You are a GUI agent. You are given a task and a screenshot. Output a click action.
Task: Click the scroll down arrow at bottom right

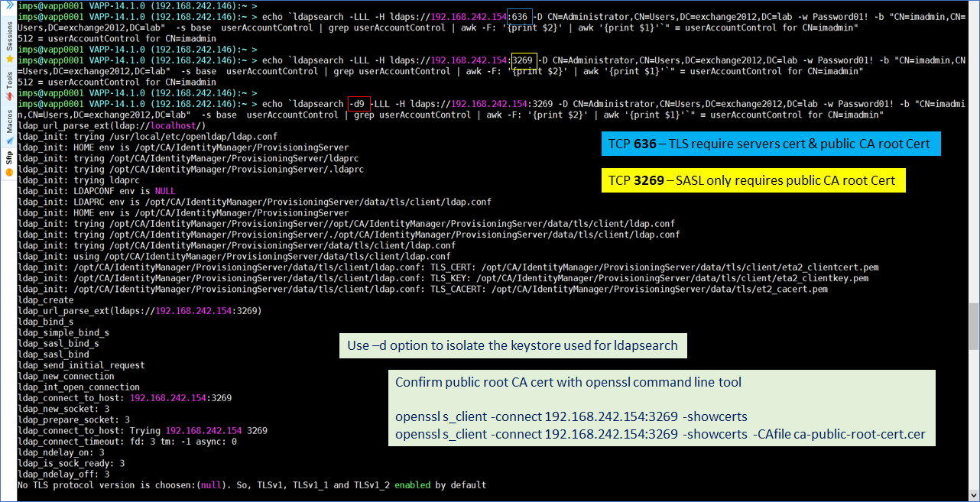pos(973,495)
